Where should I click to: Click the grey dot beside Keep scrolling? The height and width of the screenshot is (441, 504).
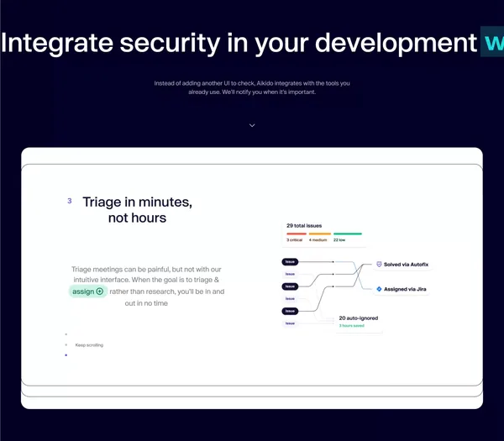coord(66,345)
